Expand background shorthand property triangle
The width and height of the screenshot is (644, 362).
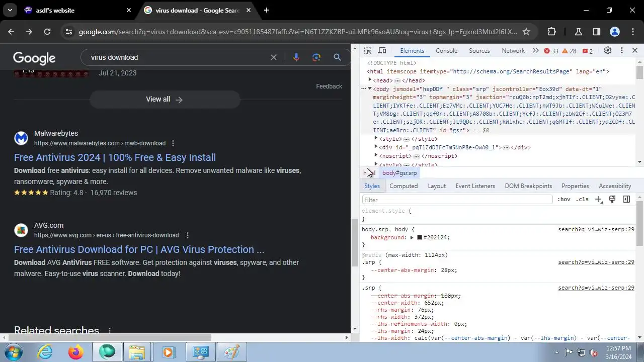click(x=412, y=237)
